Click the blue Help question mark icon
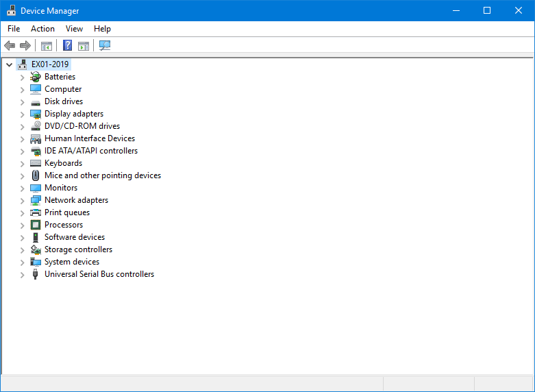The image size is (535, 392). 67,46
